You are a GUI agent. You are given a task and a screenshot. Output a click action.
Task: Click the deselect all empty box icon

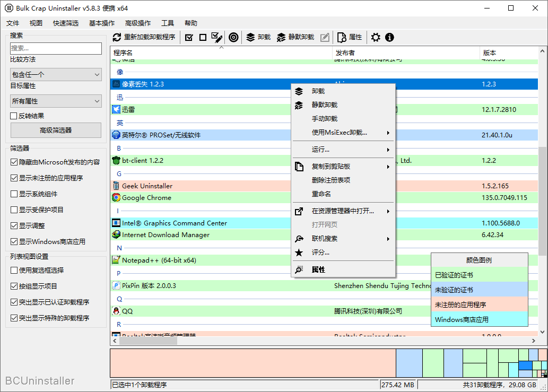203,37
